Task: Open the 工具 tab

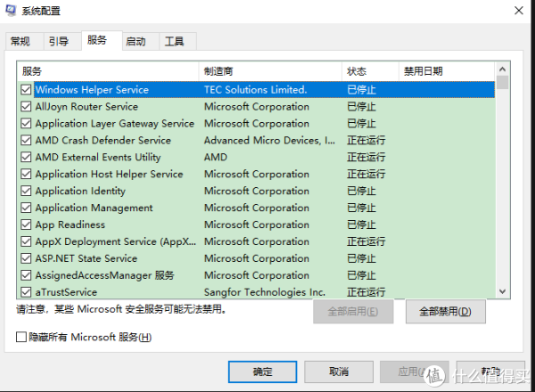Action: click(175, 41)
